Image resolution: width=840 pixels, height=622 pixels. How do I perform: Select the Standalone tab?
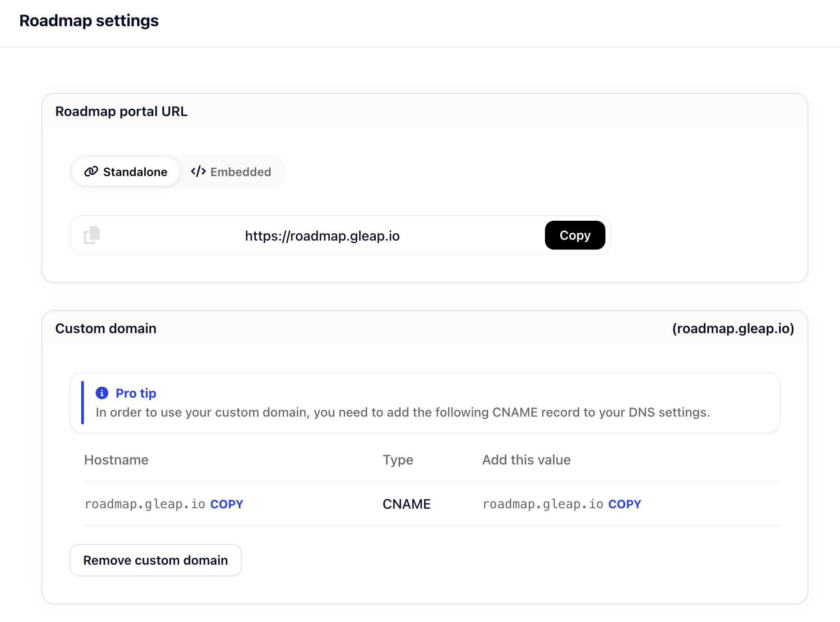pyautogui.click(x=126, y=172)
